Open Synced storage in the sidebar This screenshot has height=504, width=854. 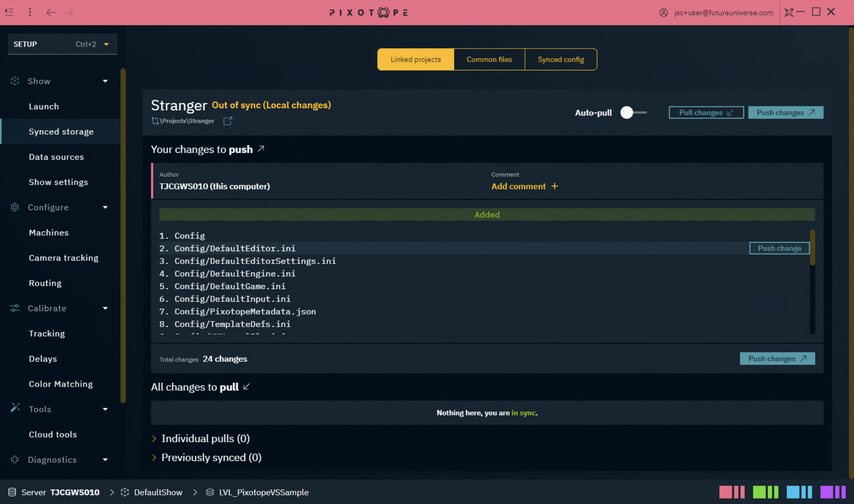(61, 132)
